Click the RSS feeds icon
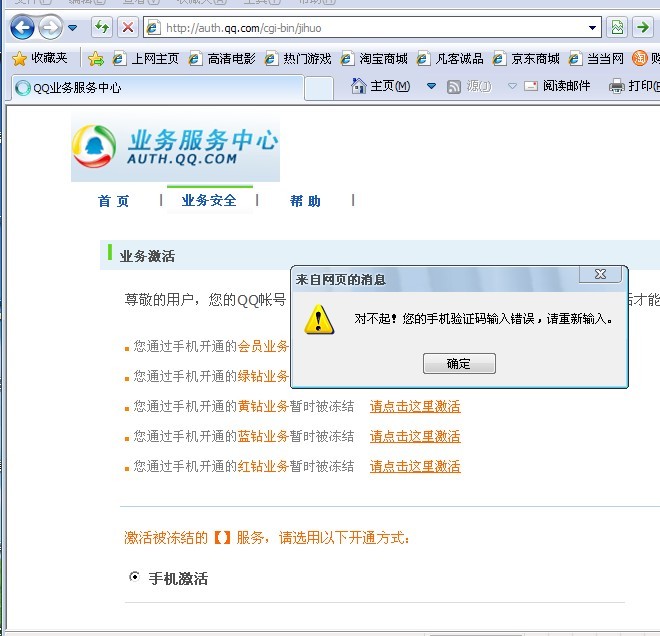Image resolution: width=660 pixels, height=636 pixels. pos(453,86)
